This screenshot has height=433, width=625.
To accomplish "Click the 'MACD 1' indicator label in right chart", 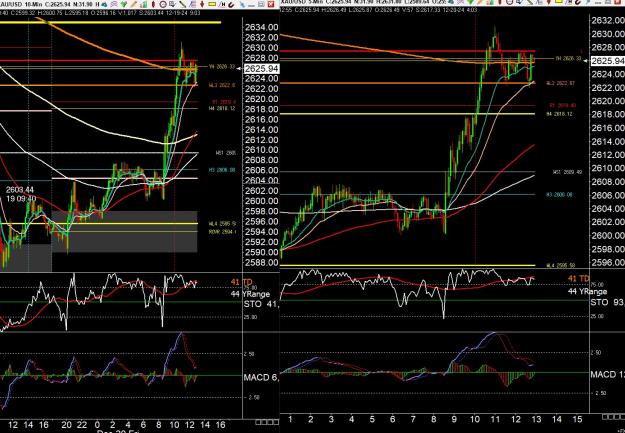I will point(607,374).
